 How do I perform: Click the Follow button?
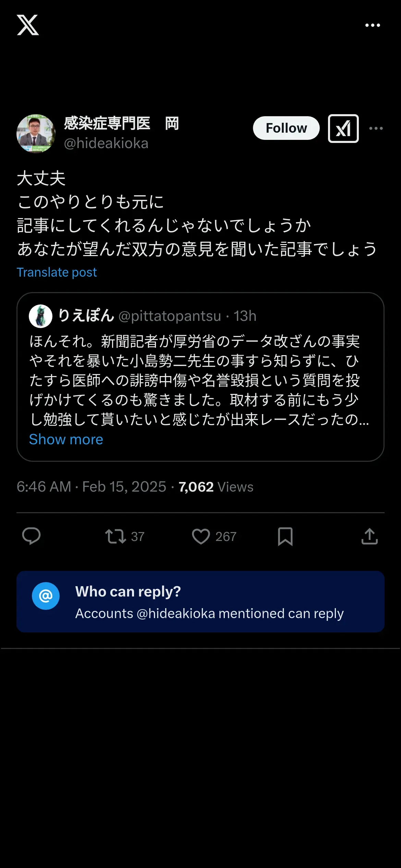pos(286,128)
